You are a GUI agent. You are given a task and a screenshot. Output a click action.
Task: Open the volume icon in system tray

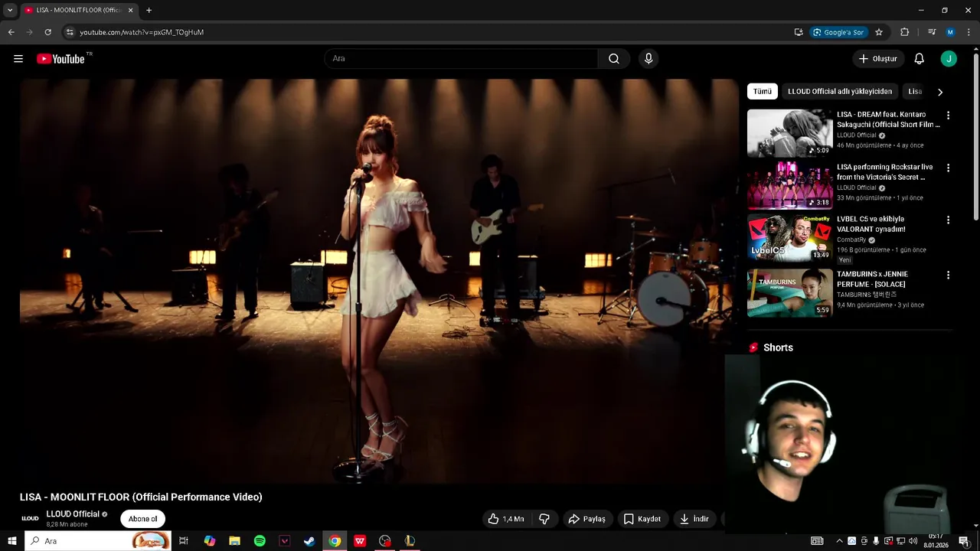[913, 541]
